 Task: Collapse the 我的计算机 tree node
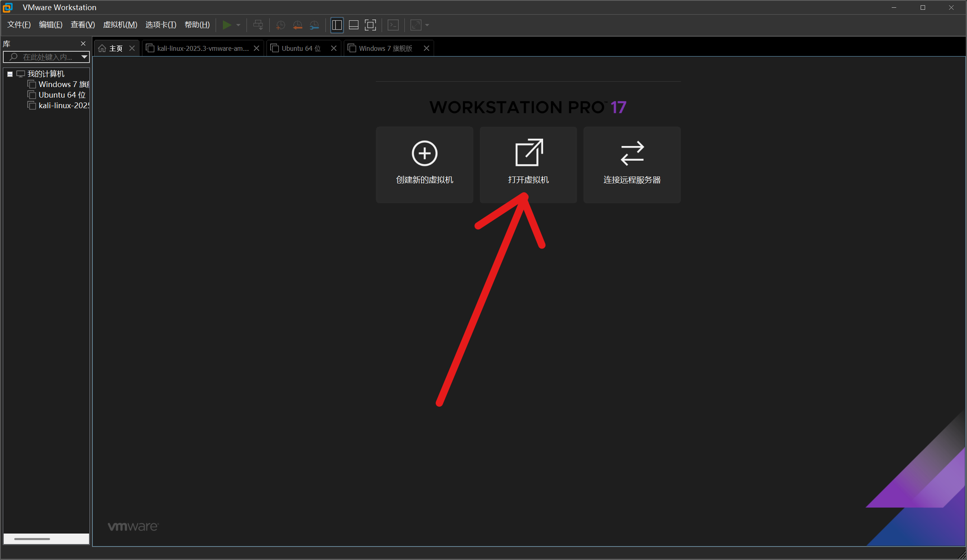pos(10,74)
